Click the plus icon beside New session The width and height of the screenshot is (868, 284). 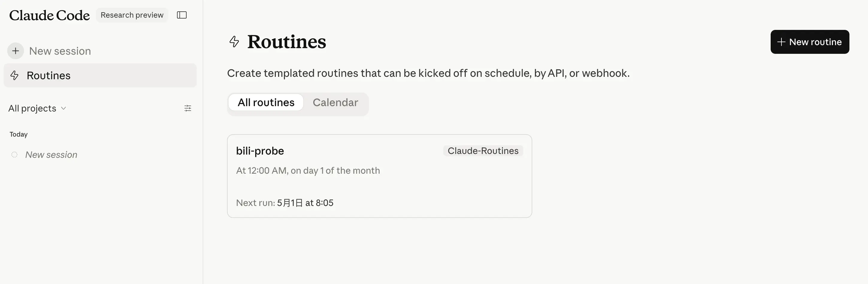(16, 51)
